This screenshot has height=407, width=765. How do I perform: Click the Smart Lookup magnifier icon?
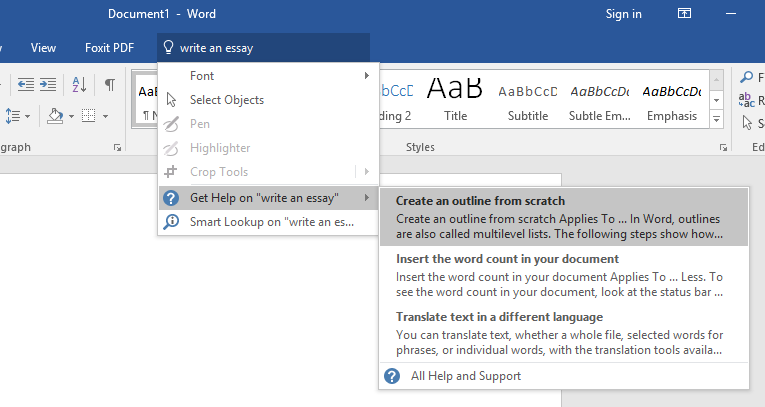click(x=171, y=222)
